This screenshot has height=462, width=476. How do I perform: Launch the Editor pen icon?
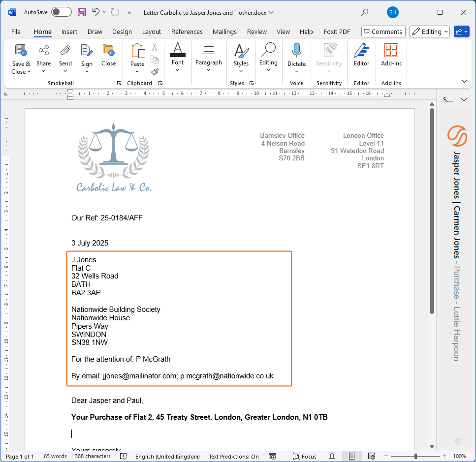click(362, 50)
